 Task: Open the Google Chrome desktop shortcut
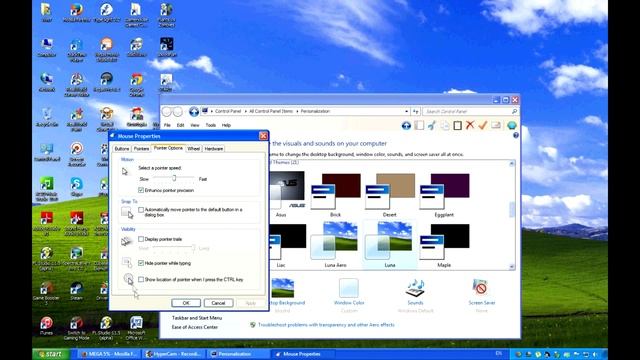tap(137, 84)
